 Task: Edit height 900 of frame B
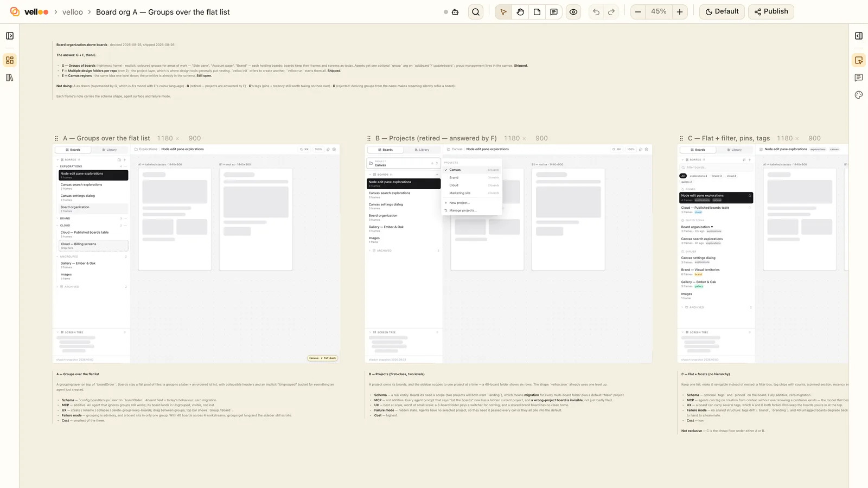coord(541,138)
